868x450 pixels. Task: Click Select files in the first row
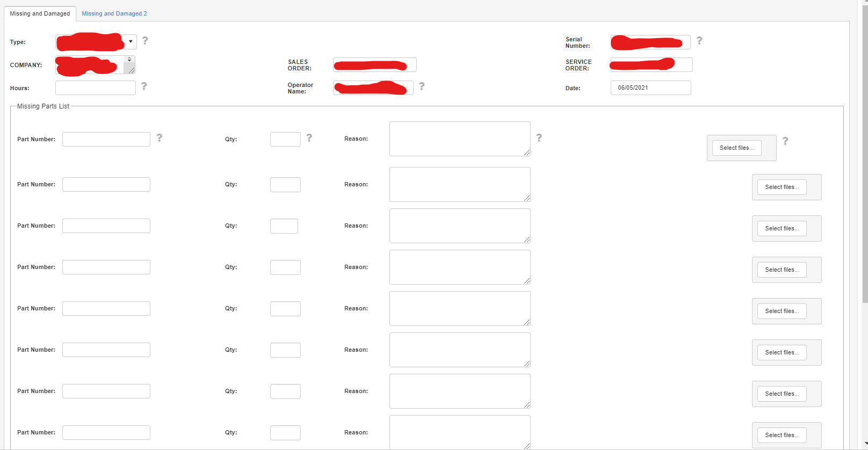pos(737,148)
